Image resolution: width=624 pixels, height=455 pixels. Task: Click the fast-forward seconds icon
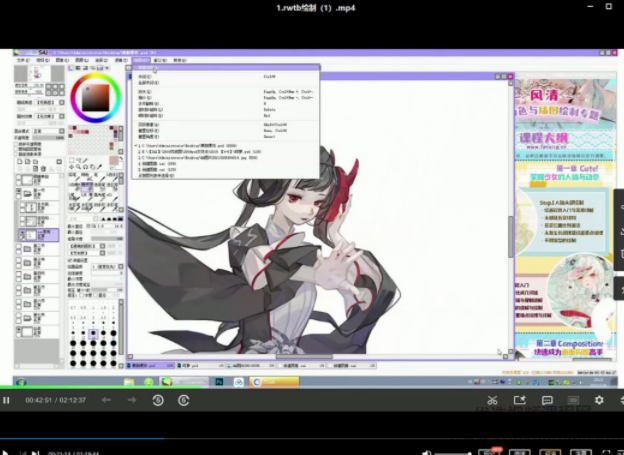pyautogui.click(x=184, y=400)
